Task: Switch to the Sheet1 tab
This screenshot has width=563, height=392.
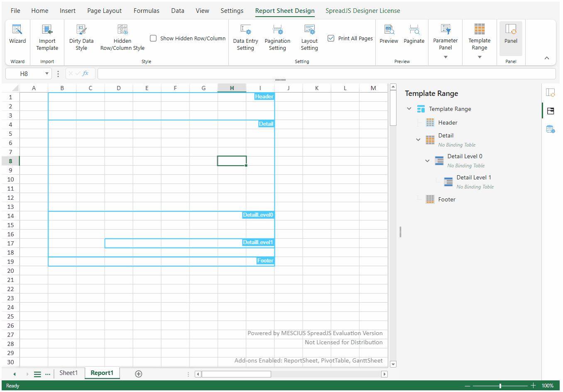Action: 69,373
